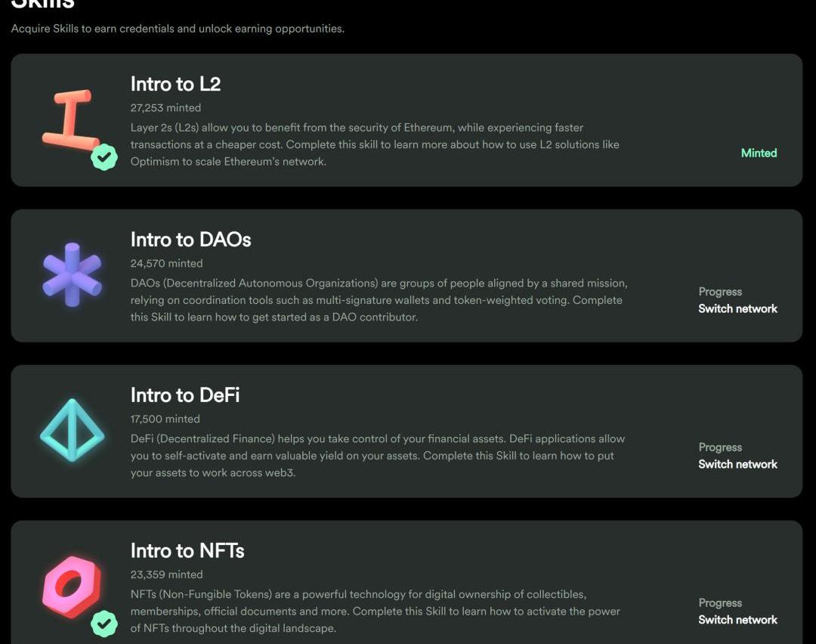Screen dimensions: 816x644
Task: Click the Progress label on Intro to NFTs
Action: pyautogui.click(x=720, y=603)
